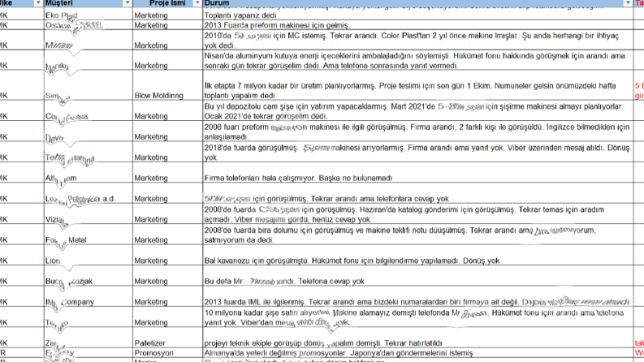Image resolution: width=644 pixels, height=362 pixels.
Task: Click the 'Blow Moldinng' project cell
Action: click(x=167, y=85)
